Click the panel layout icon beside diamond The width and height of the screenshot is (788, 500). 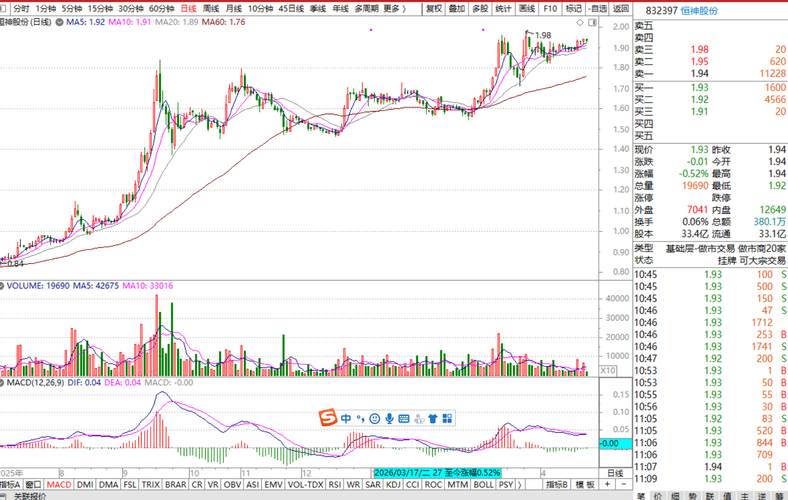tap(593, 23)
